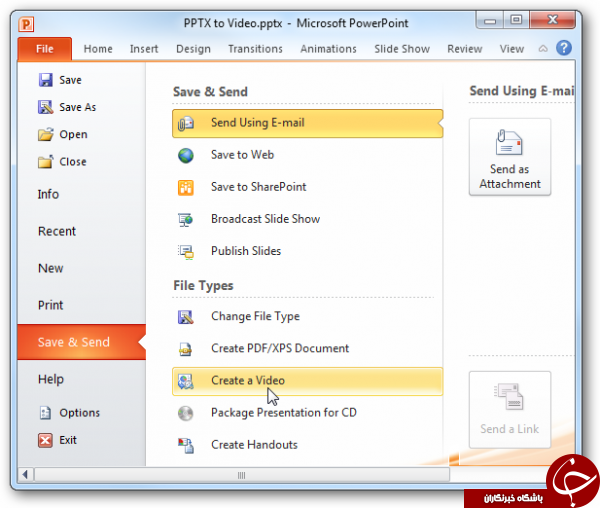Choose the Change File Type option

tap(308, 317)
